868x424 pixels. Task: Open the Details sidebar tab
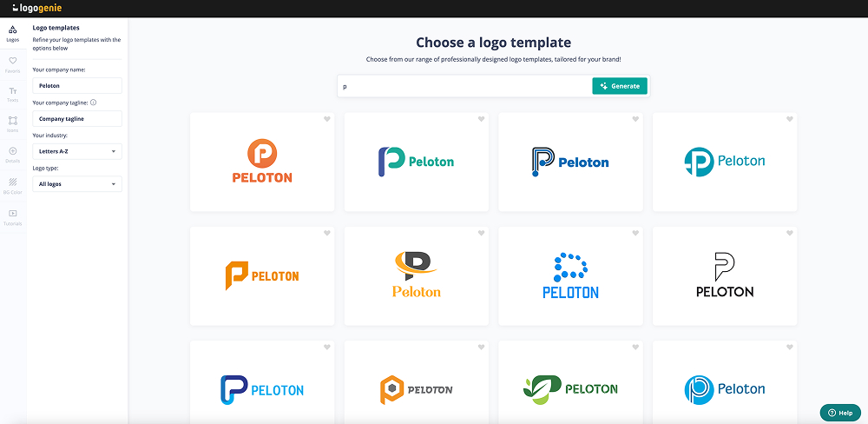coord(13,155)
